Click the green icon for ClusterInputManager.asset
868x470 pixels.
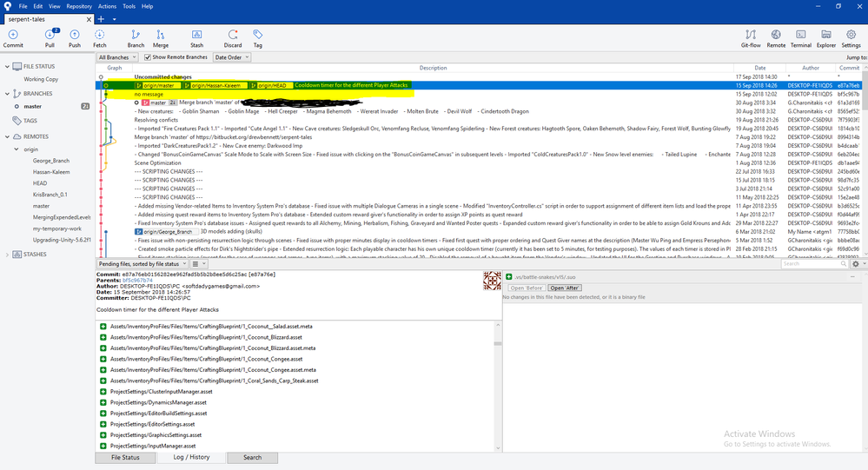tap(103, 392)
